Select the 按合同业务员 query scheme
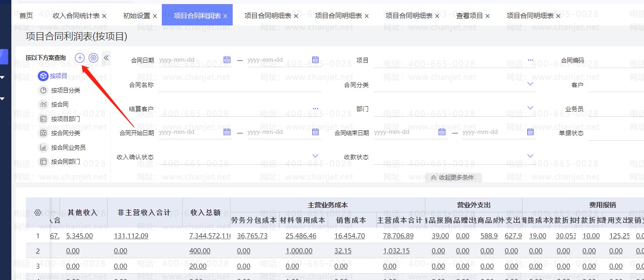Image resolution: width=644 pixels, height=280 pixels. point(68,147)
